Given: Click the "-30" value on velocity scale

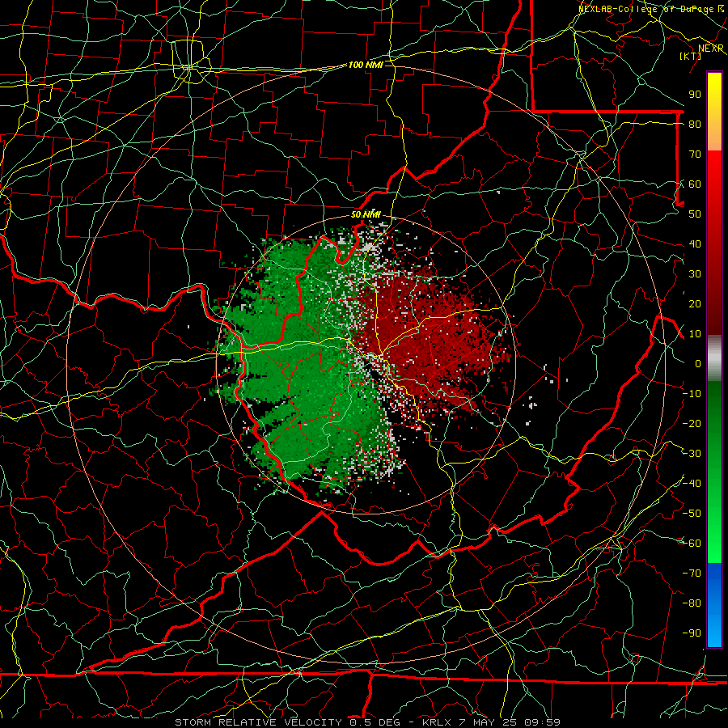Looking at the screenshot, I should pos(692,454).
